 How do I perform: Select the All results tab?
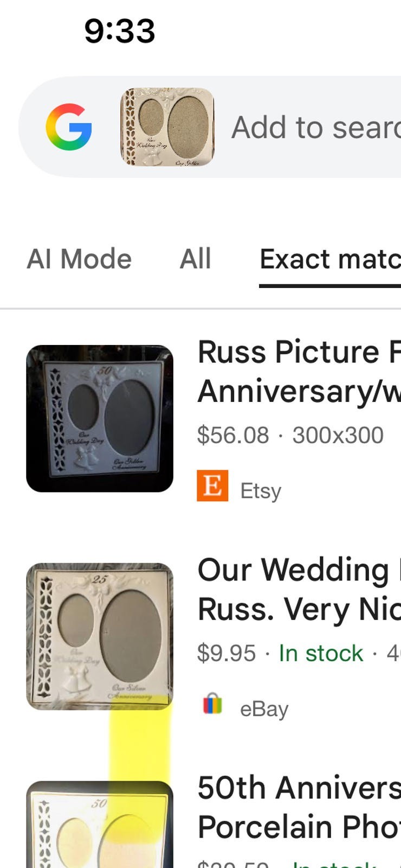click(x=195, y=259)
